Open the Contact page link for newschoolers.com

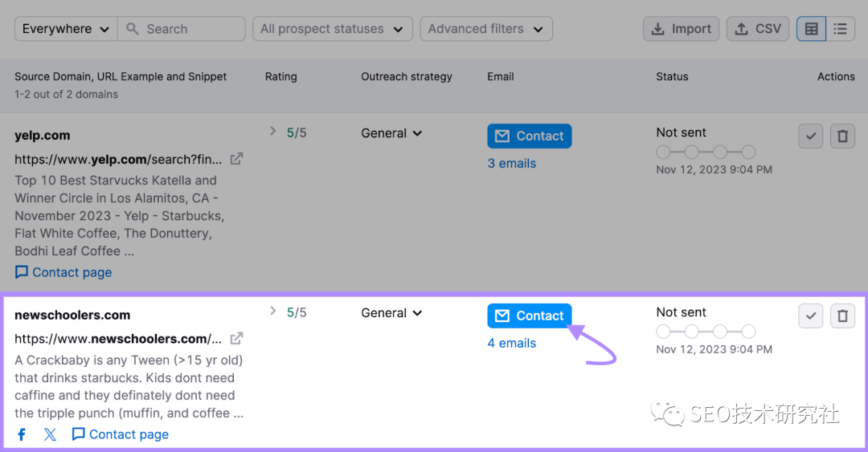(121, 434)
